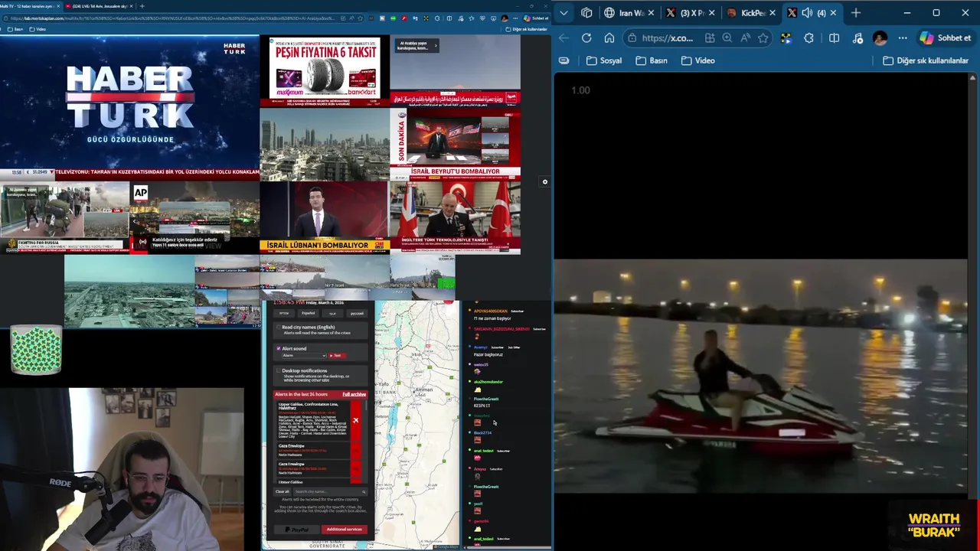Reload the page in right browser
This screenshot has width=980, height=551.
pyautogui.click(x=586, y=37)
